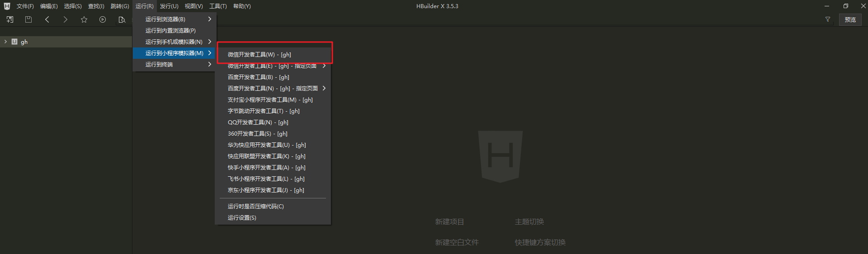Open the 工具(T) menu
The height and width of the screenshot is (254, 868).
(218, 6)
